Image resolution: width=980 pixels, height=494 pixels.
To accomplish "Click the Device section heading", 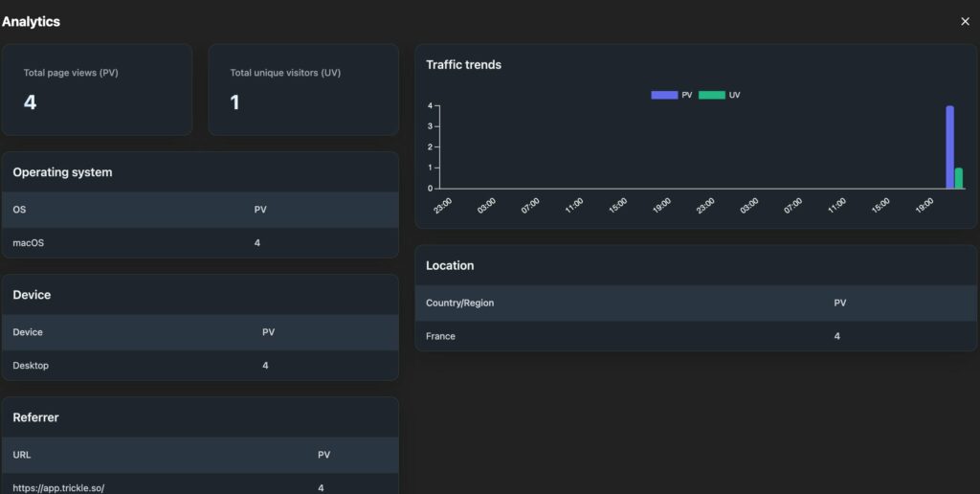I will [32, 295].
